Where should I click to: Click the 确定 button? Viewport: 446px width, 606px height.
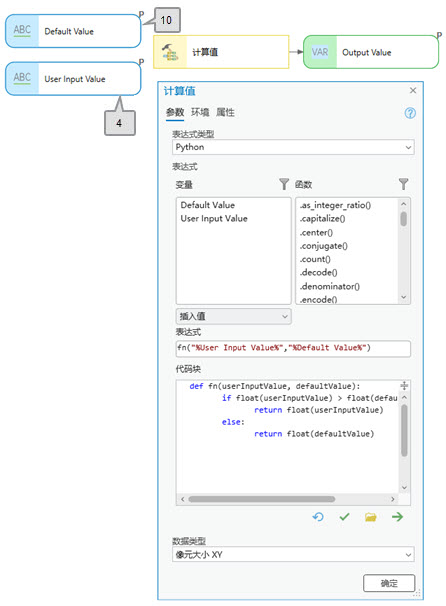(389, 583)
